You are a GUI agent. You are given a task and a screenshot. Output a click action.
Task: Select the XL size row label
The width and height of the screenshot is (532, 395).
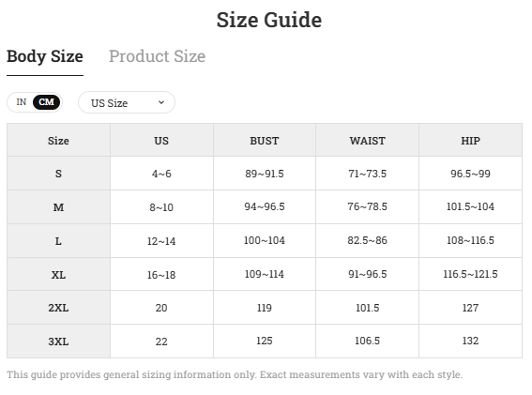[58, 275]
